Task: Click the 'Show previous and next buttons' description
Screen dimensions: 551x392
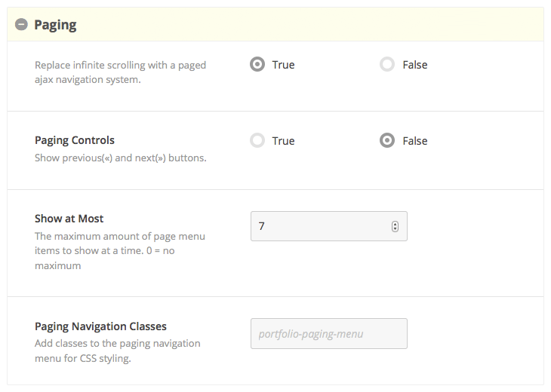Action: tap(121, 158)
